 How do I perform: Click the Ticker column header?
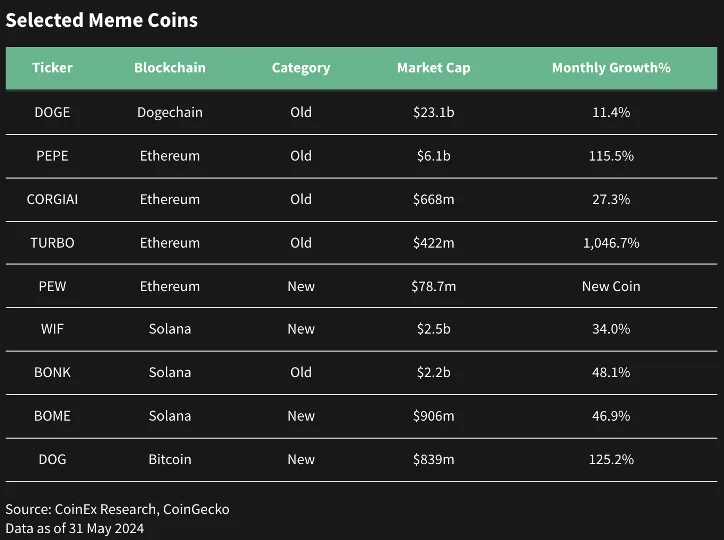(x=52, y=68)
